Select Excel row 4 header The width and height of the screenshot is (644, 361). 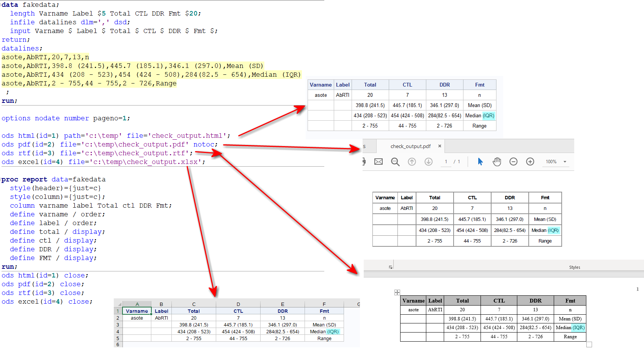[x=118, y=331]
